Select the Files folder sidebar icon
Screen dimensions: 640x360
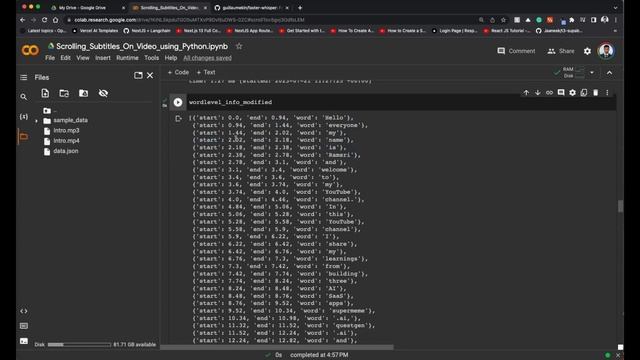24,136
